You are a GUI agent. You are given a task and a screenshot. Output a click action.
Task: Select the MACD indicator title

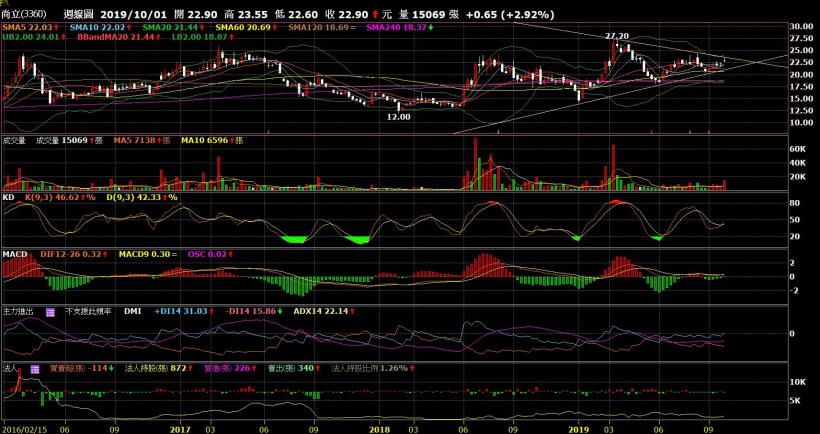pos(15,254)
